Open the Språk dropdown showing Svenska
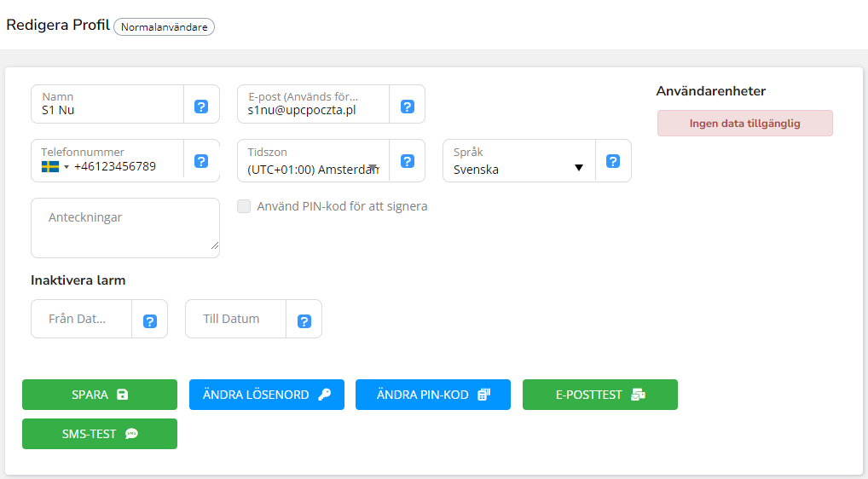Screen dimensions: 868x479 click(518, 169)
